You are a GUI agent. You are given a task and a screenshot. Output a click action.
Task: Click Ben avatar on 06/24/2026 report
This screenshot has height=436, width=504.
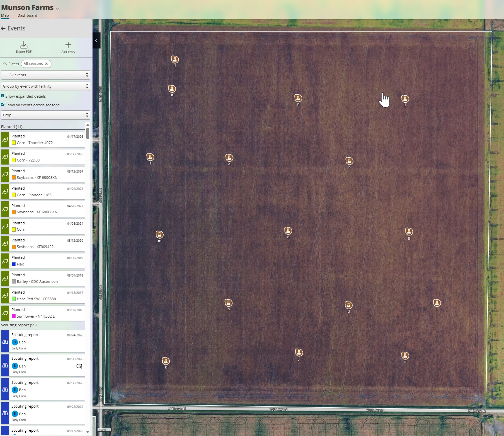pyautogui.click(x=15, y=342)
